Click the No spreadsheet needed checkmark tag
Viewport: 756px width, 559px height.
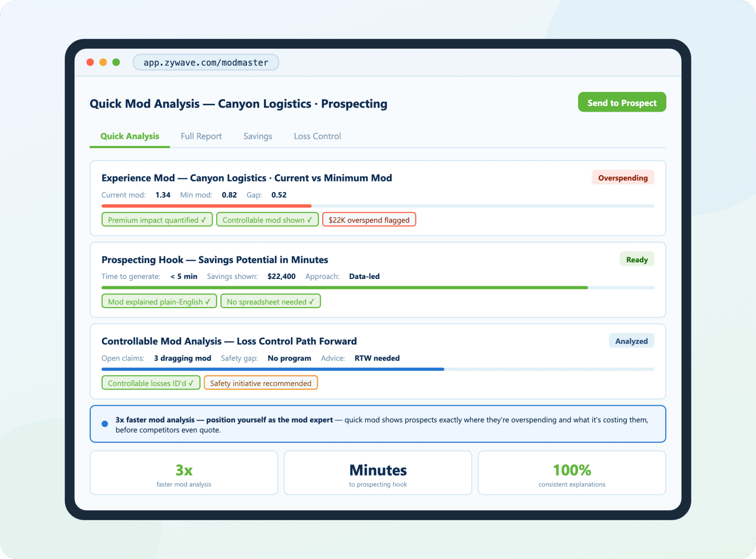(x=270, y=301)
